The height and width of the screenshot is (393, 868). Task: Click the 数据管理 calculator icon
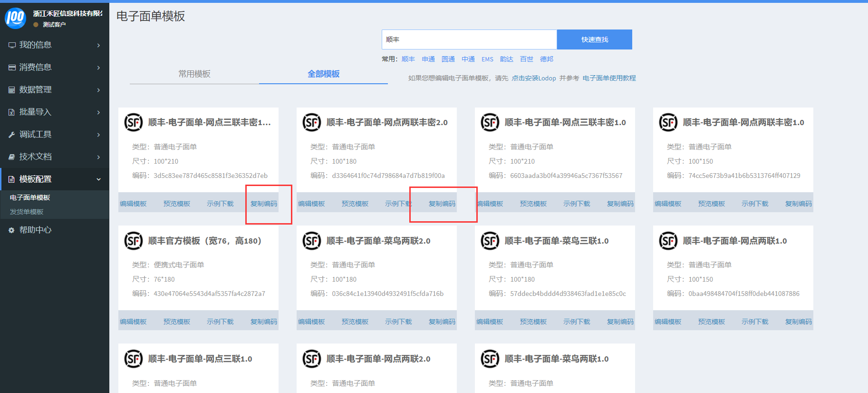[12, 90]
